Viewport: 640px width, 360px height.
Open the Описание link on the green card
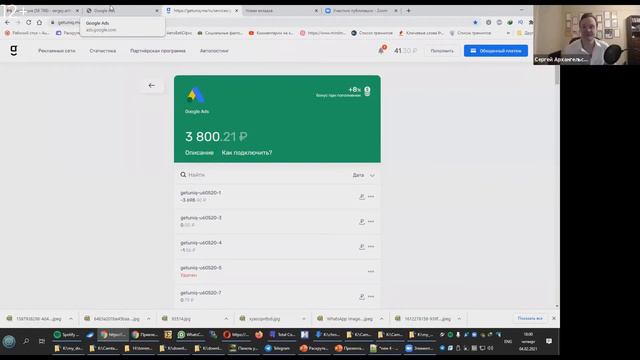pos(199,153)
